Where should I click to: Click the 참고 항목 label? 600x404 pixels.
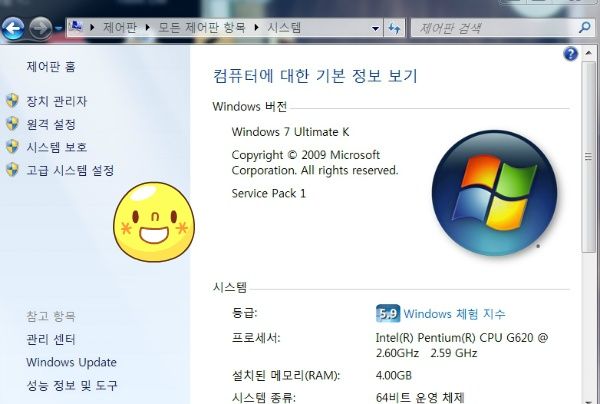pyautogui.click(x=51, y=316)
